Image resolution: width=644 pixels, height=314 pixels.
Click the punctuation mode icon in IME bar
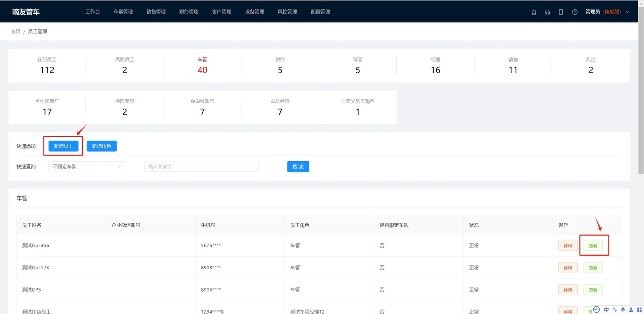[x=615, y=310]
